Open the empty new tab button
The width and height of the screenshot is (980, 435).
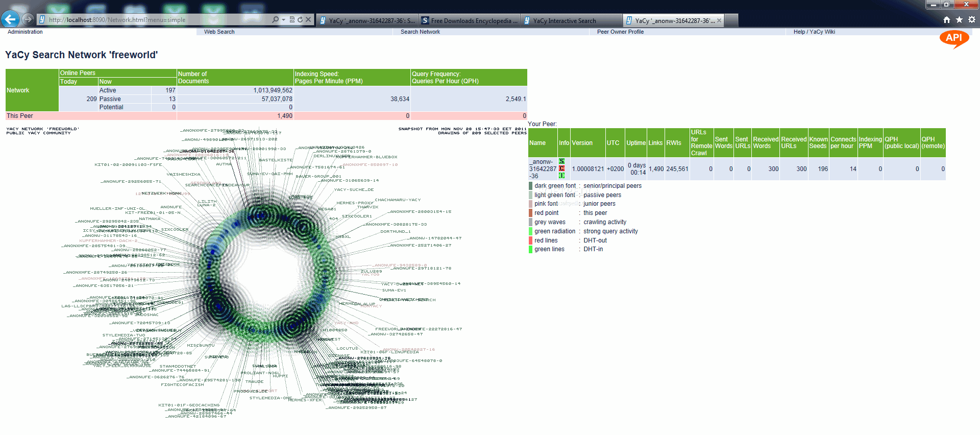click(x=731, y=20)
